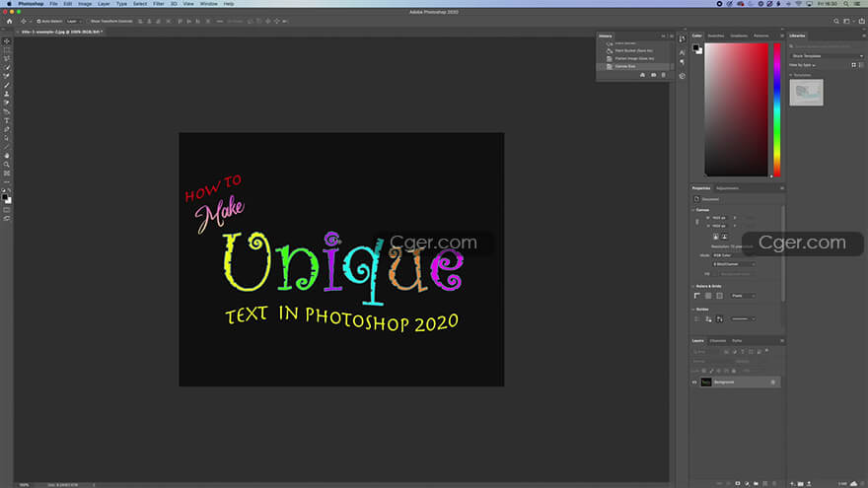Image resolution: width=868 pixels, height=488 pixels.
Task: Switch Libraries to grid view icon
Action: [853, 65]
